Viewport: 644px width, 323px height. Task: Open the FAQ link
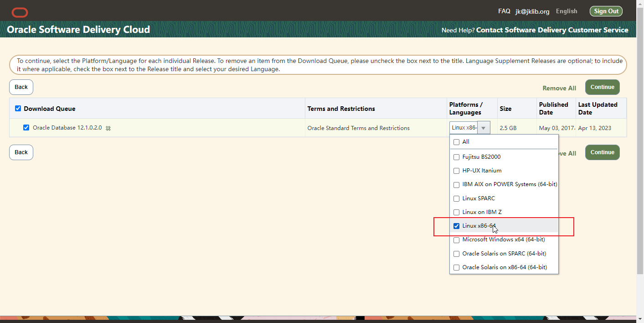tap(504, 11)
